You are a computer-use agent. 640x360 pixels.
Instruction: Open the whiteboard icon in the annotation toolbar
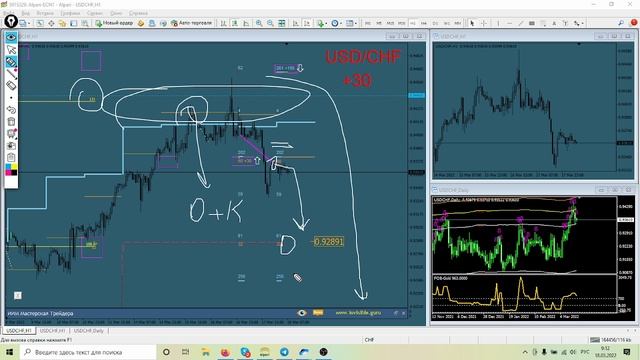pos(11,133)
